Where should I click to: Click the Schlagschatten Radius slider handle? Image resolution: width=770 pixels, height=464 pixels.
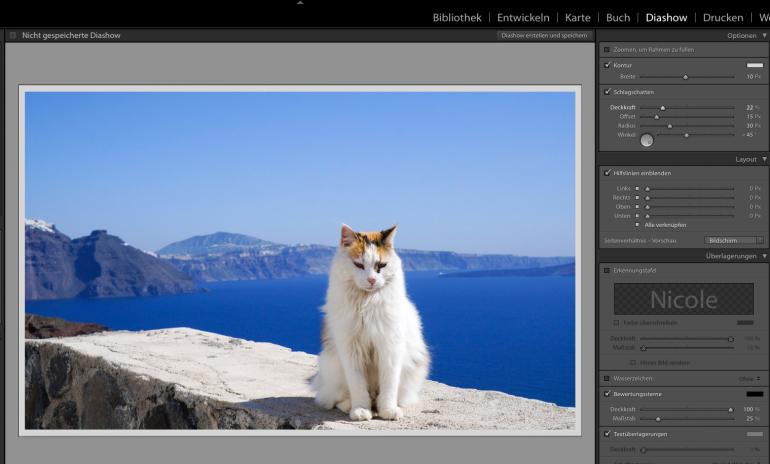(669, 126)
